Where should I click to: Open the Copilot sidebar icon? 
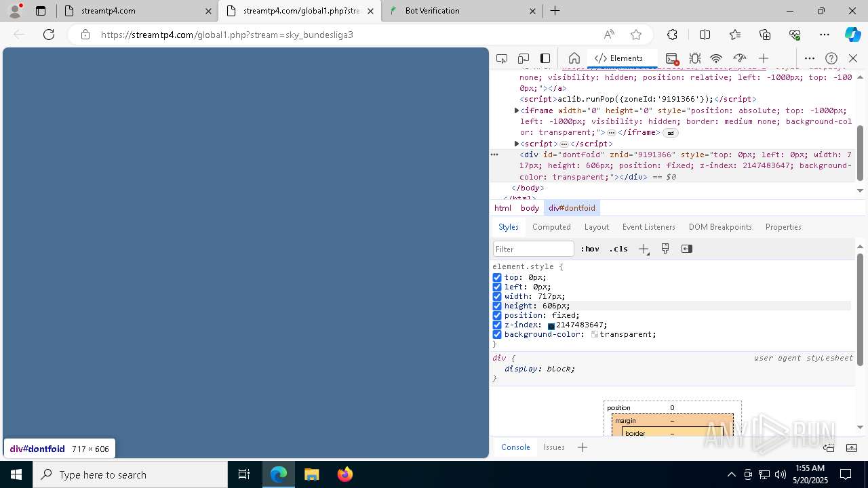tap(852, 35)
